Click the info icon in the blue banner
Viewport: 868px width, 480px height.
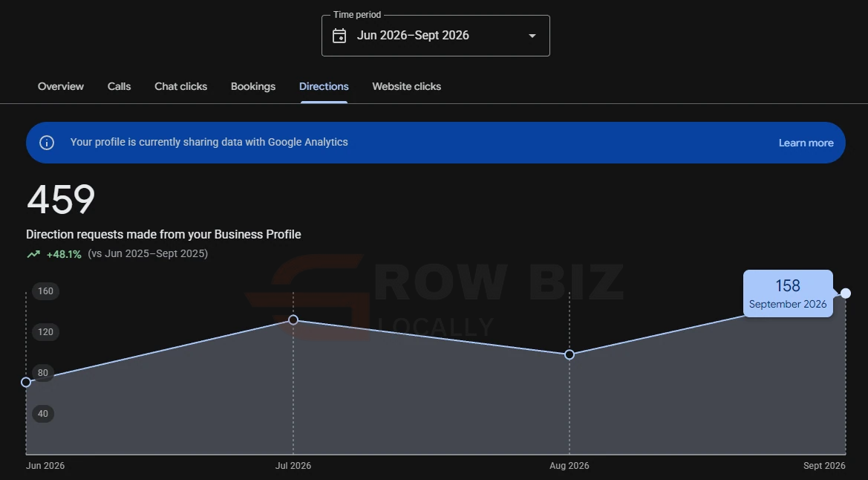click(x=47, y=143)
